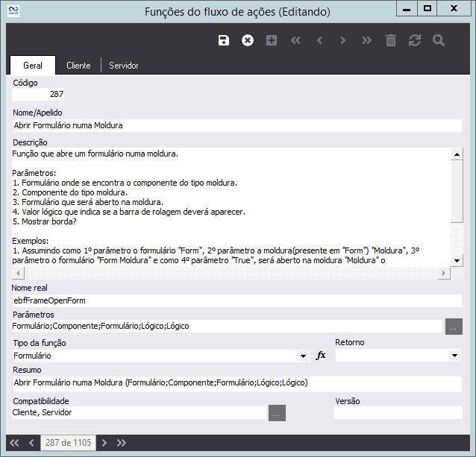Screen dimensions: 476x457
Task: Expand the Tipo da função dropdown
Action: [x=304, y=356]
